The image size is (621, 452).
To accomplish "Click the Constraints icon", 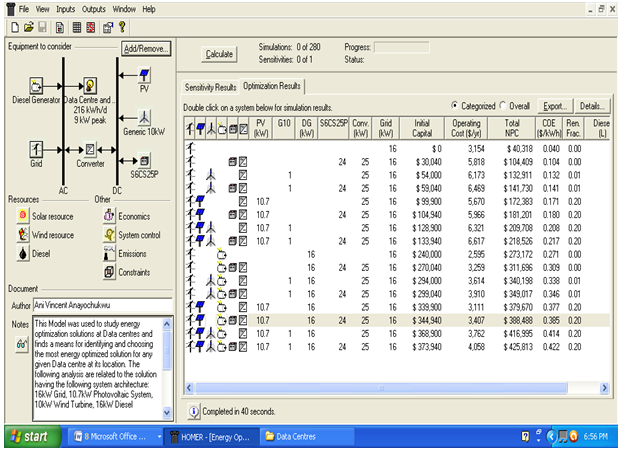I will (110, 272).
